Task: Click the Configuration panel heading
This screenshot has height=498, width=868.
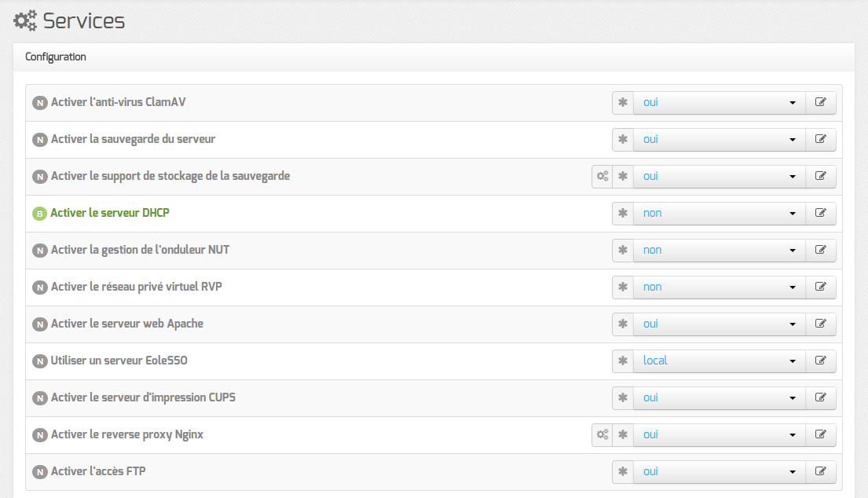Action: point(55,57)
